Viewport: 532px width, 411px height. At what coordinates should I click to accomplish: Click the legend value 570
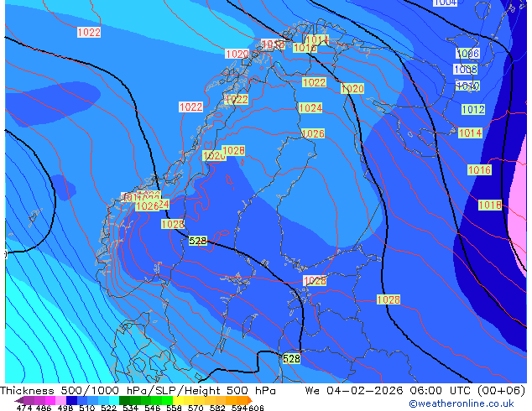coord(196,408)
